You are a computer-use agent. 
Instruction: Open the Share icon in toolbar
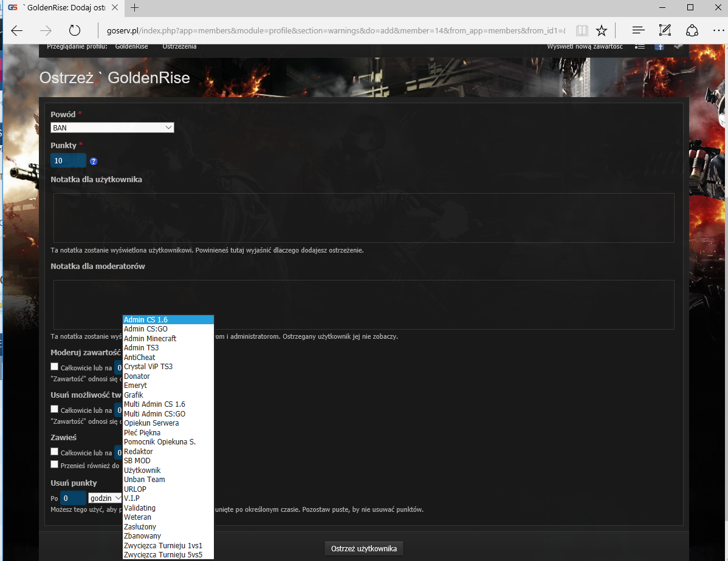click(692, 30)
